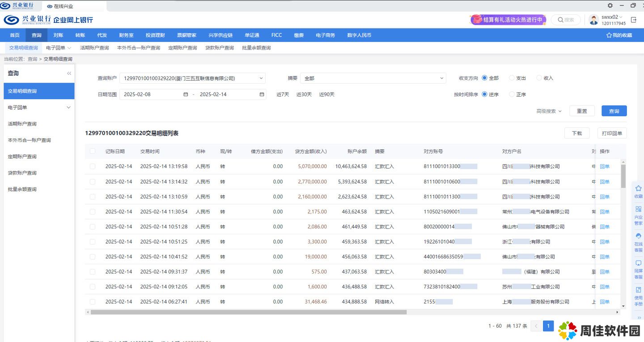Open the swxx02 user dropdown
This screenshot has width=644, height=342.
tap(612, 17)
